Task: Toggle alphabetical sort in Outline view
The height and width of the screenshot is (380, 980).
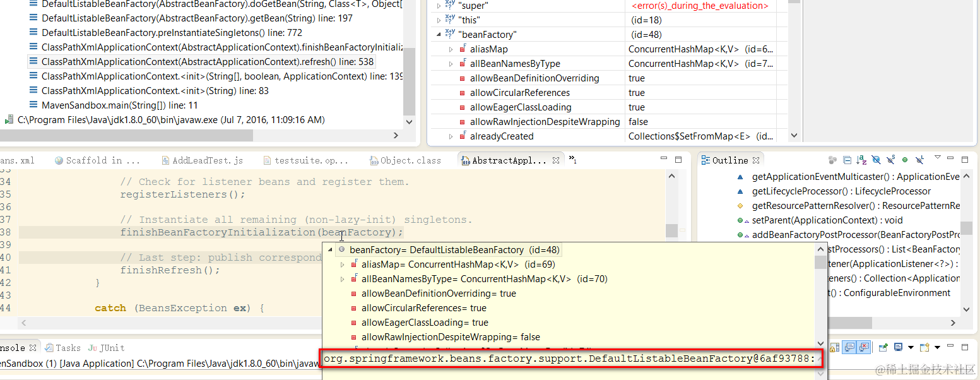Action: [861, 160]
